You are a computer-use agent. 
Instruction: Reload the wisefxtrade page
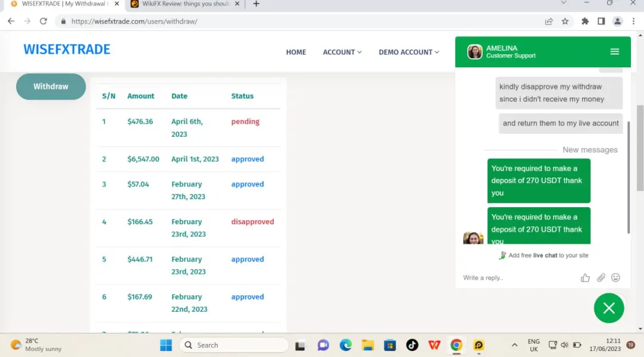pos(43,21)
